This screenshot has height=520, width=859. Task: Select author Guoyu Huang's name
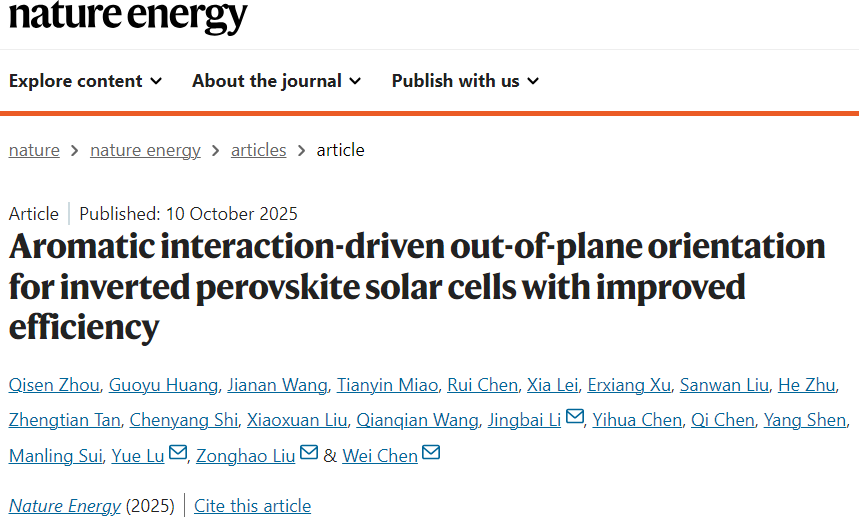[x=163, y=386]
